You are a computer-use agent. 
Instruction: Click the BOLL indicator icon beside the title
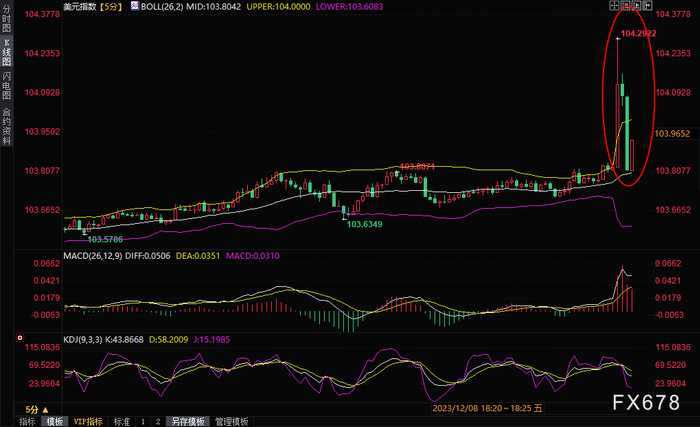(134, 6)
